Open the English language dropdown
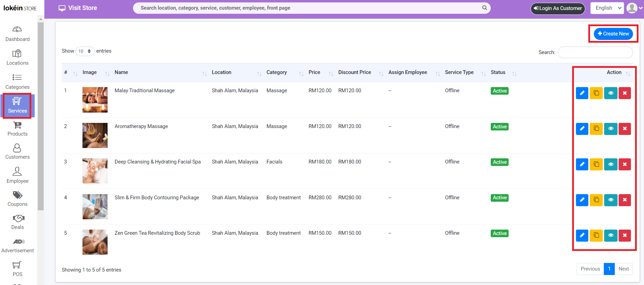 (607, 8)
